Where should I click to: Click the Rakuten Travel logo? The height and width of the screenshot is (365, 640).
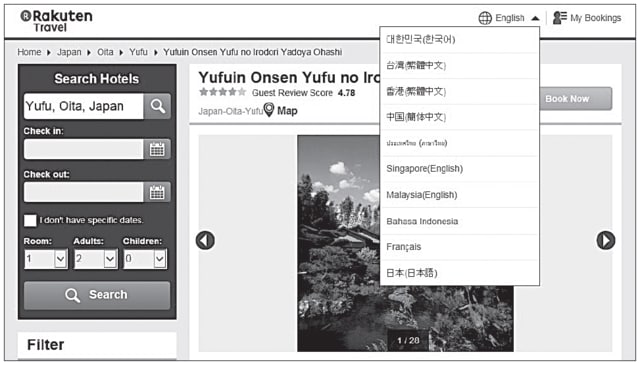click(56, 21)
